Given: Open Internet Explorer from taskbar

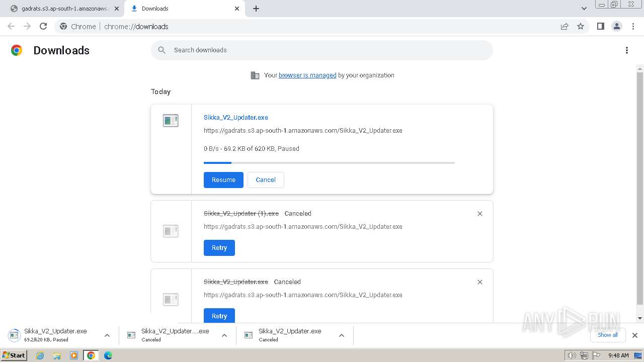Looking at the screenshot, I should pyautogui.click(x=40, y=355).
